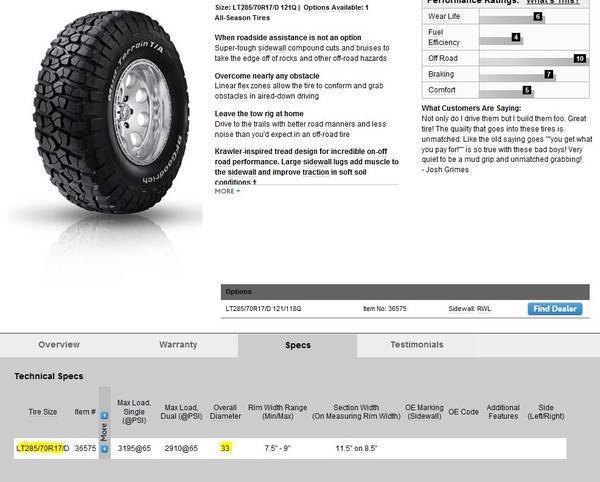The height and width of the screenshot is (482, 600).
Task: Click the Tire Size column header
Action: pyautogui.click(x=42, y=412)
